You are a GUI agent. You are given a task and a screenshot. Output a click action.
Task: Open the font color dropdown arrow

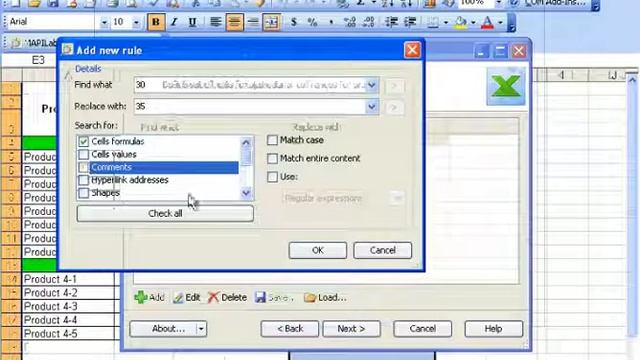click(500, 22)
